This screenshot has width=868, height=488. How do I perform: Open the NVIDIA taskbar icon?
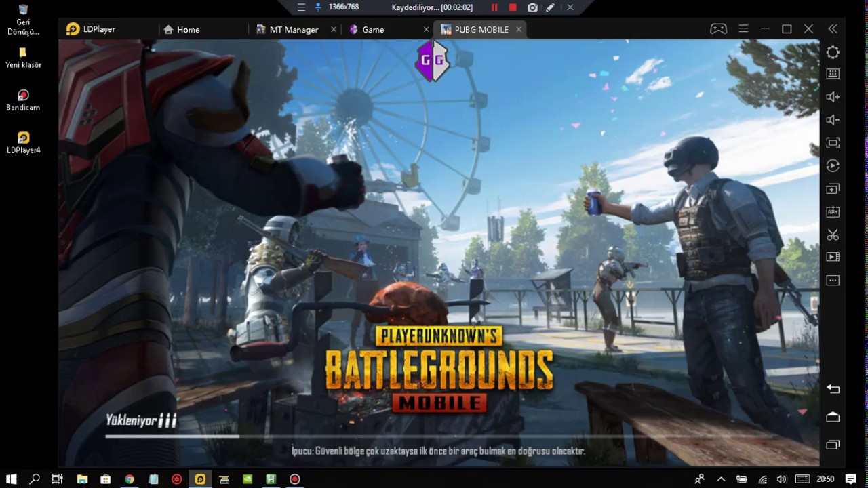(248, 479)
